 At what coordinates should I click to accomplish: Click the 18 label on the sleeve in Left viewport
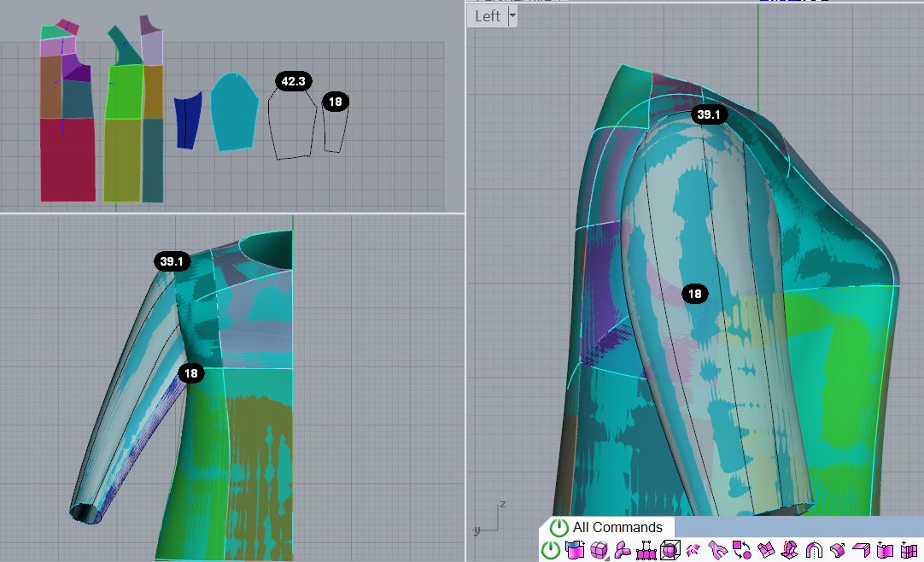click(695, 293)
